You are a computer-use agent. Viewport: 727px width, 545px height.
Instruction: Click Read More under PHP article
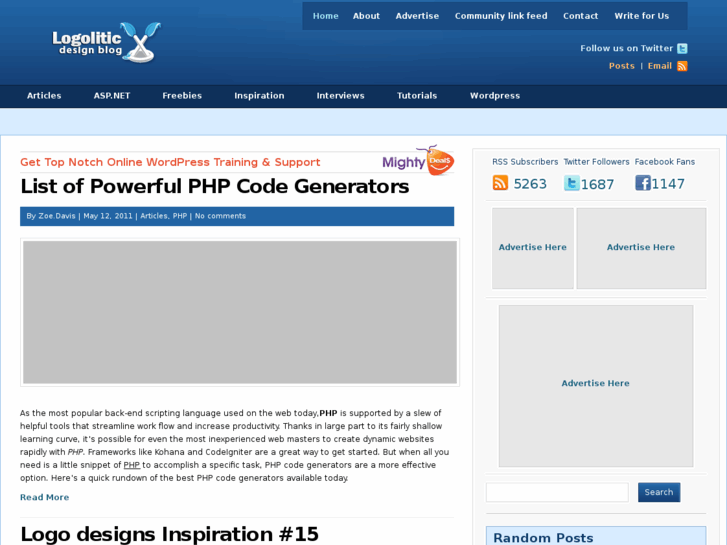point(45,497)
